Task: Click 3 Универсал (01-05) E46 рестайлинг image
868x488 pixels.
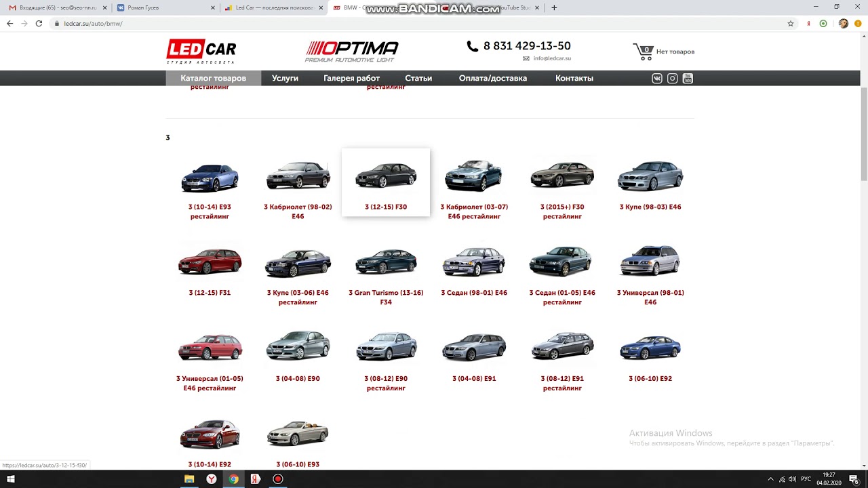Action: [x=210, y=348]
